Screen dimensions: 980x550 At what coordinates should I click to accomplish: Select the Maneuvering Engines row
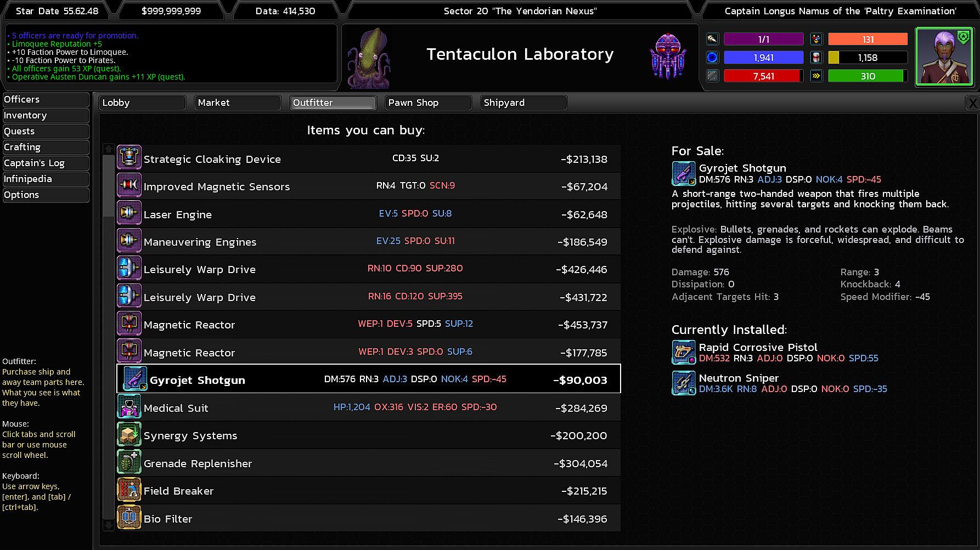(x=368, y=241)
